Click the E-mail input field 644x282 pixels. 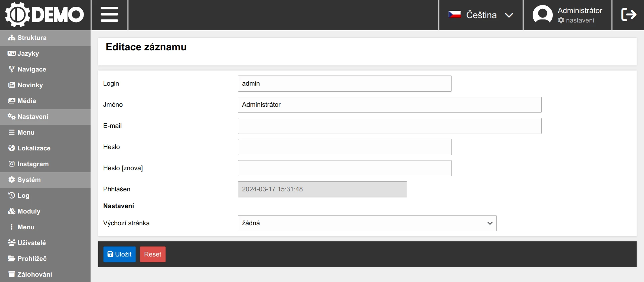(389, 126)
